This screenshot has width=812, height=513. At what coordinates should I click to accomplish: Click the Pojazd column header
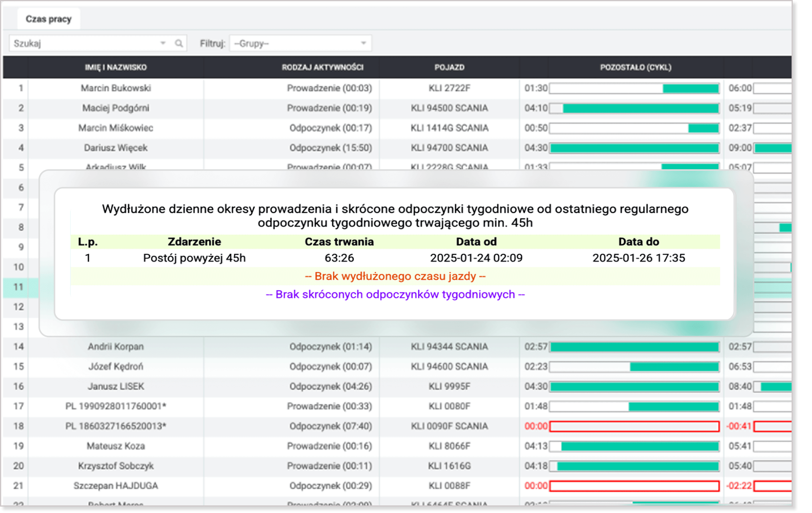point(449,67)
